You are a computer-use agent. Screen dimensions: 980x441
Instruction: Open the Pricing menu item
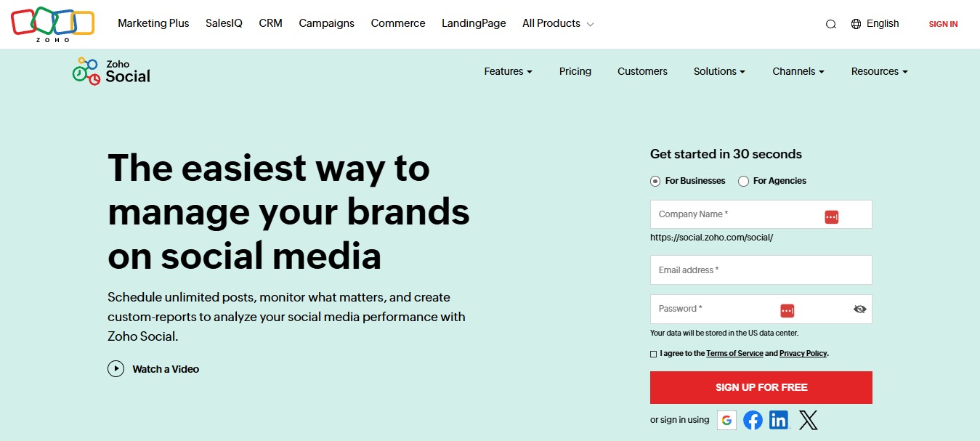pos(575,71)
